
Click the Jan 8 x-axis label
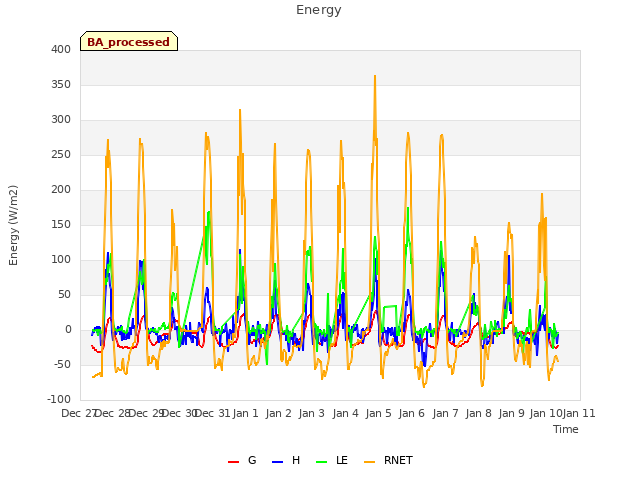479,414
